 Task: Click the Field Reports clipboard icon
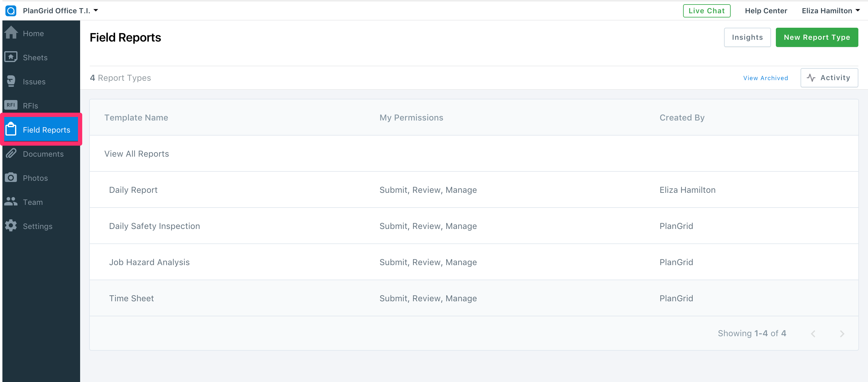(x=11, y=129)
